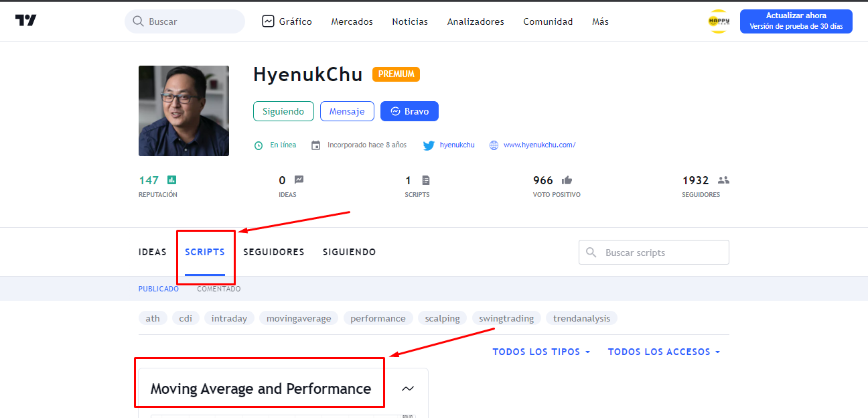Open the Mercados menu
The image size is (868, 418).
(352, 21)
